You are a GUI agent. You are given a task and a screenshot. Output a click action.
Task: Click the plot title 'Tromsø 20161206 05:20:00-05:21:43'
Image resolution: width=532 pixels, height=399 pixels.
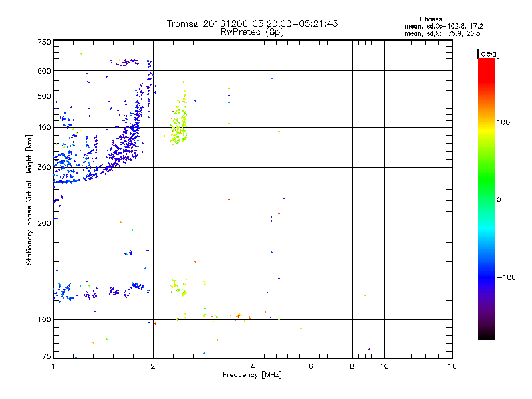[x=252, y=23]
